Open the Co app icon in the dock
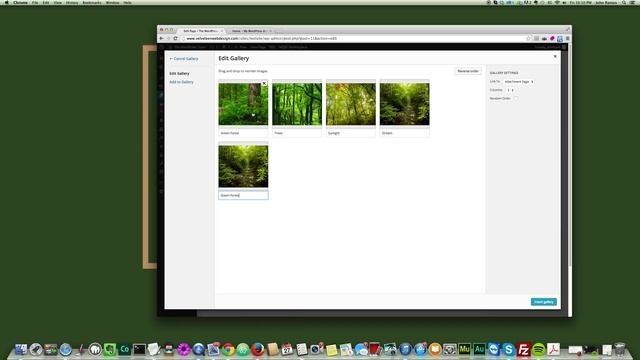 coord(124,349)
